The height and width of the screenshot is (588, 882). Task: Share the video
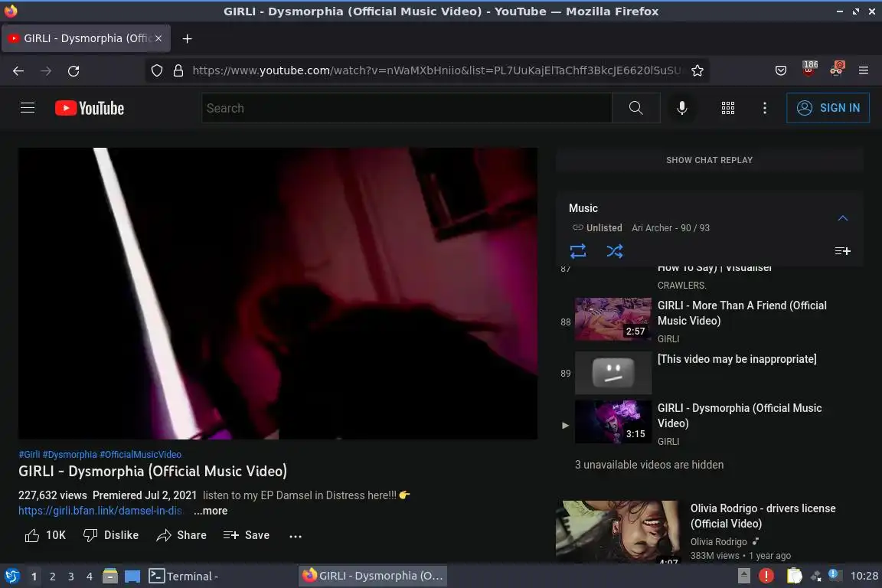coord(181,535)
